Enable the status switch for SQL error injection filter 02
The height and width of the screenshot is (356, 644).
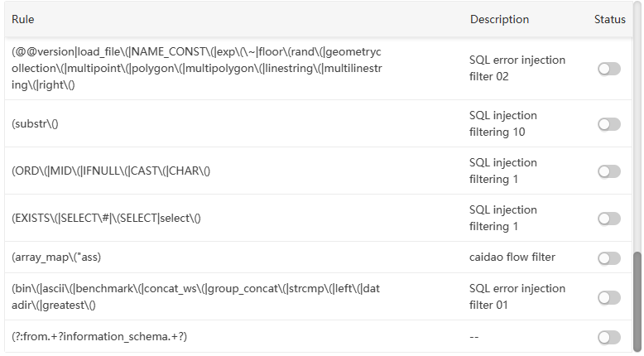point(608,69)
